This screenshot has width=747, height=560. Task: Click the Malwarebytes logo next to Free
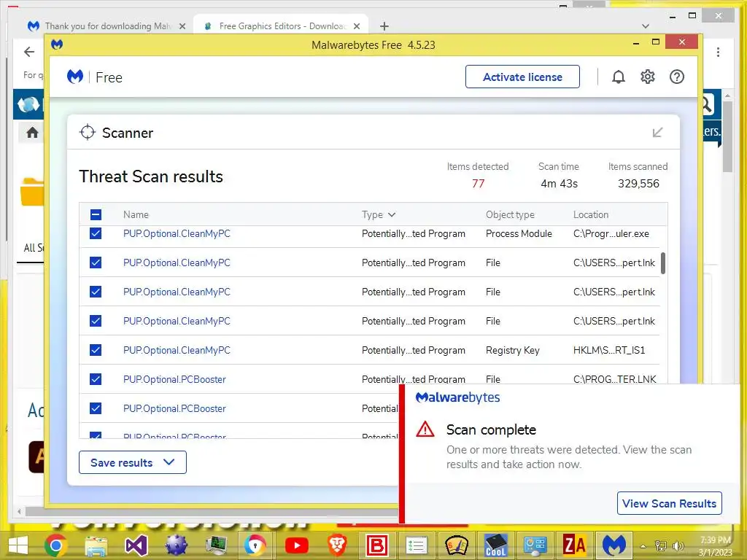coord(75,76)
